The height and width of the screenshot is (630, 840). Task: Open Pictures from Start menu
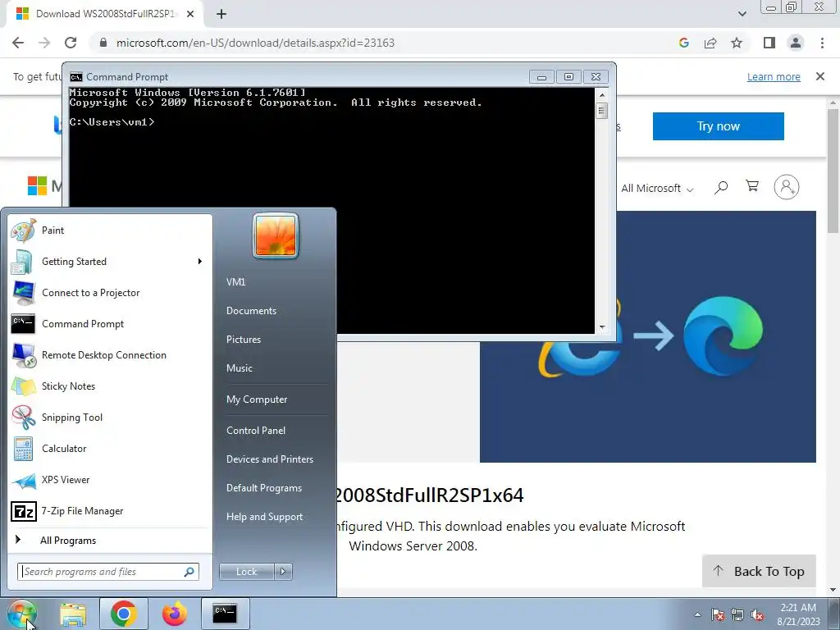243,340
